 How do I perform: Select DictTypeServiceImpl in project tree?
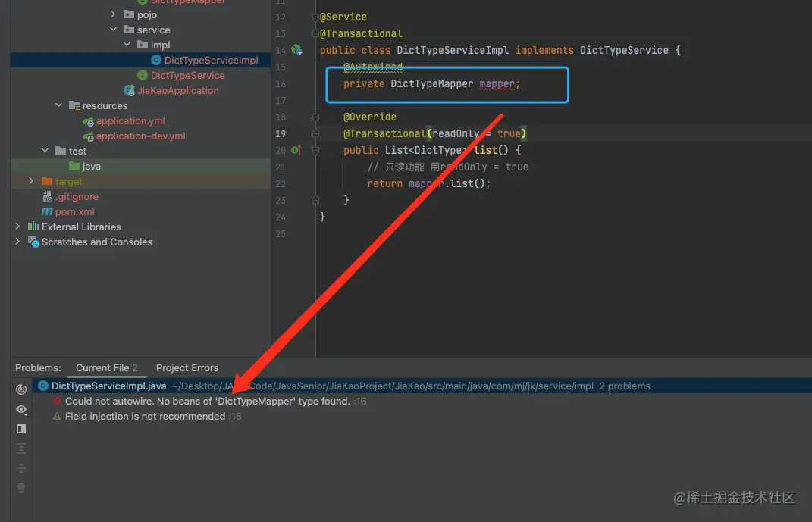[x=211, y=60]
